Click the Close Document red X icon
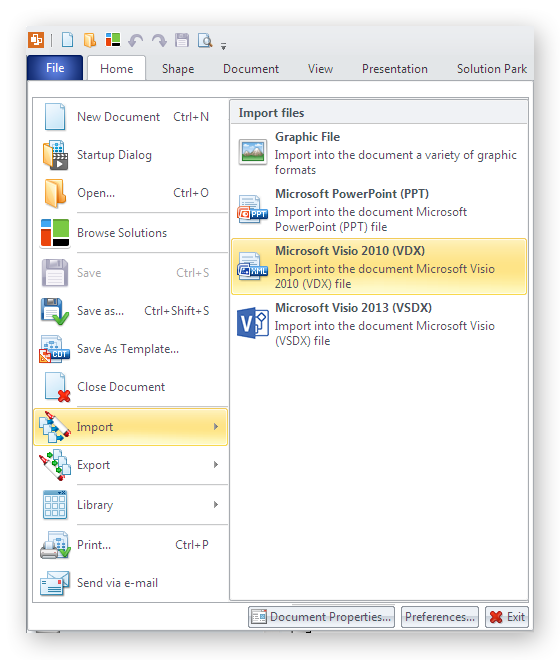 click(x=57, y=387)
